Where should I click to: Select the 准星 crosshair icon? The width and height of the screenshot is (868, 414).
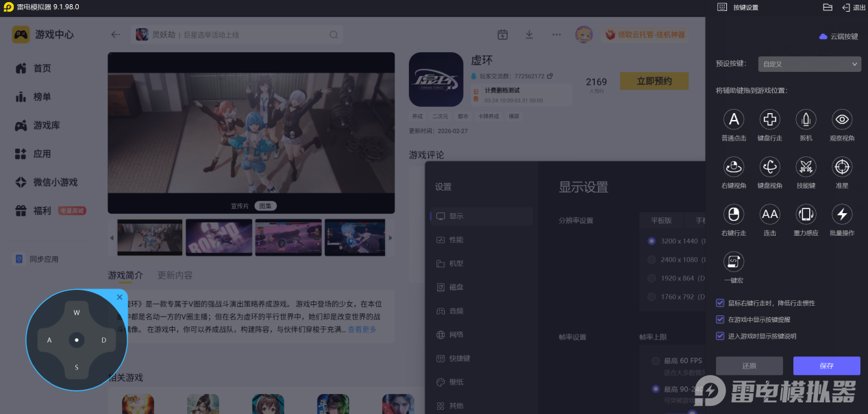click(x=842, y=167)
